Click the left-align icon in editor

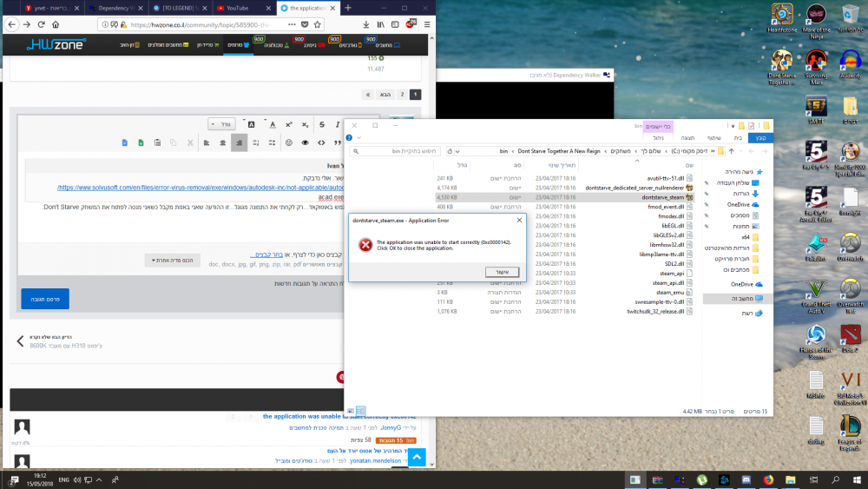coord(207,143)
